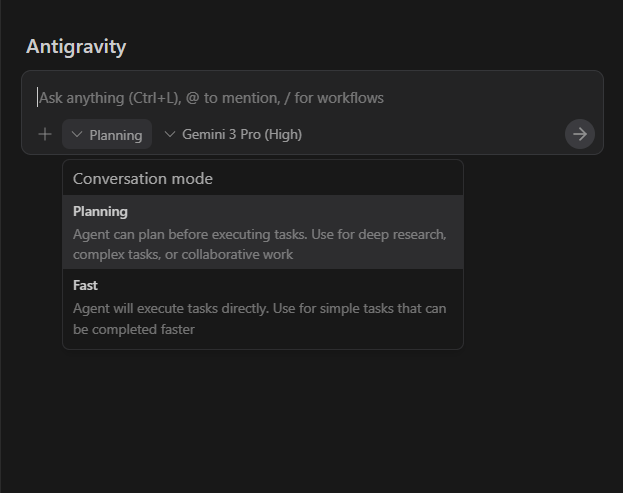Collapse the Planning mode dropdown

coord(107,134)
